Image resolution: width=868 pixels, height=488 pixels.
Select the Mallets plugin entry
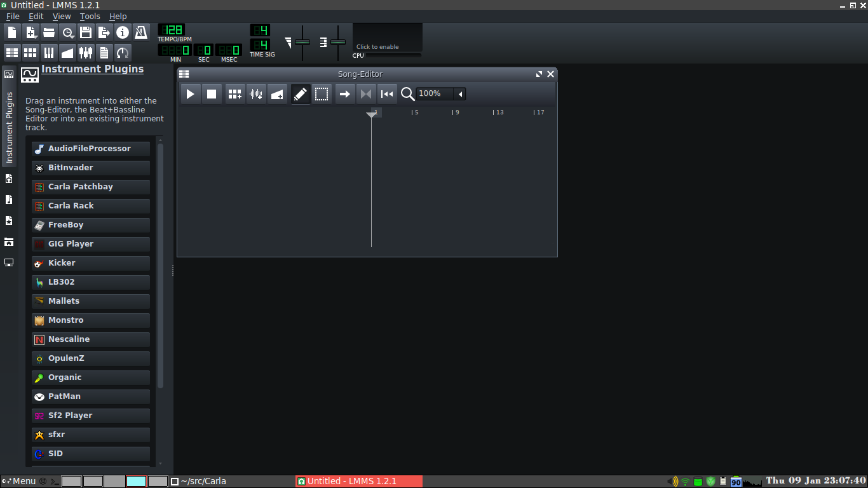coord(91,301)
